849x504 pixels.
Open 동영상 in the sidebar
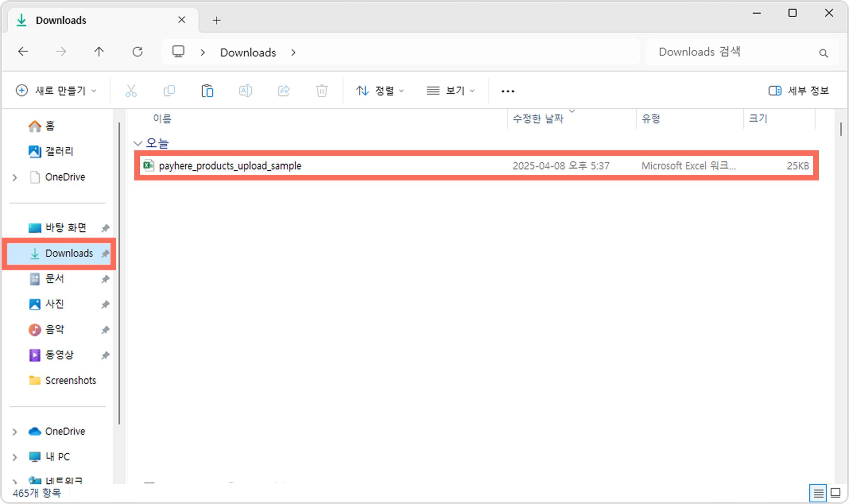(x=51, y=355)
